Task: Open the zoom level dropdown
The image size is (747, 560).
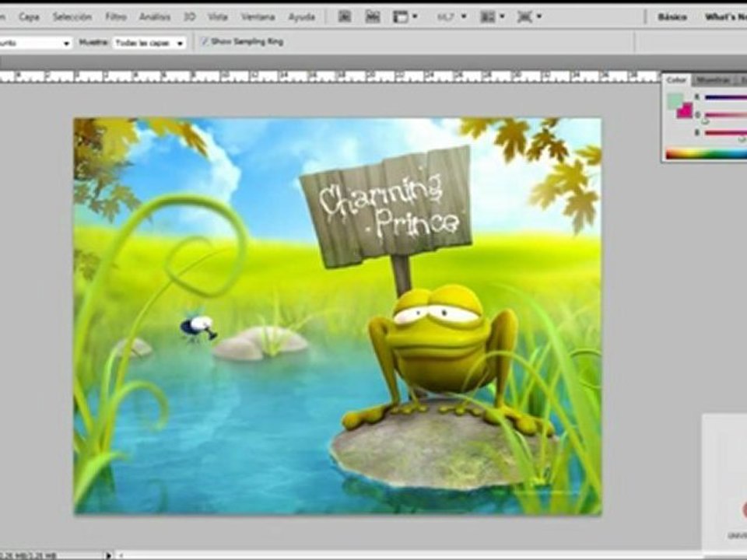Action: click(451, 16)
